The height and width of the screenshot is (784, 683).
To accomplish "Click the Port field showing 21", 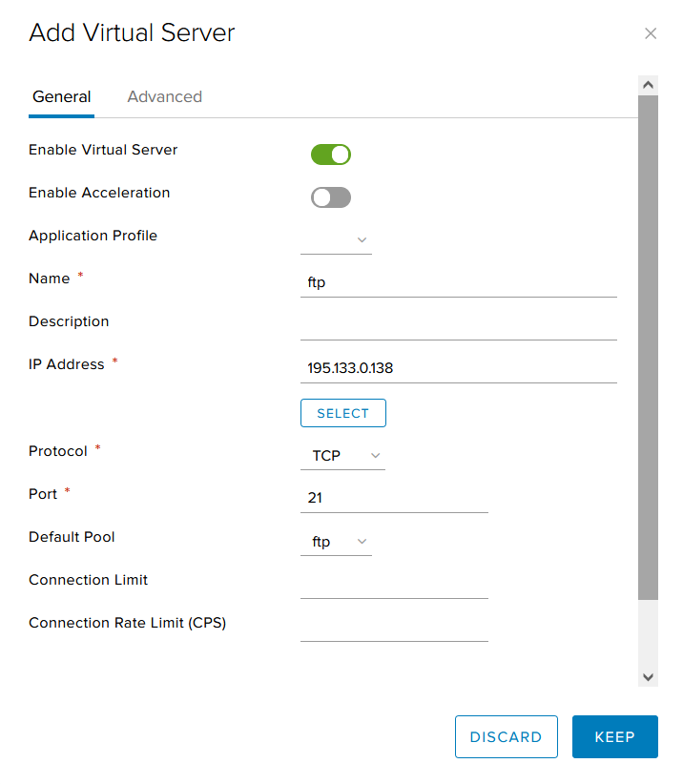I will coord(394,498).
